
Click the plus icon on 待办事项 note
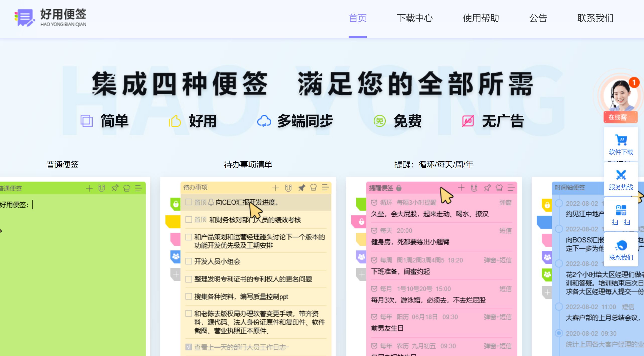point(275,188)
